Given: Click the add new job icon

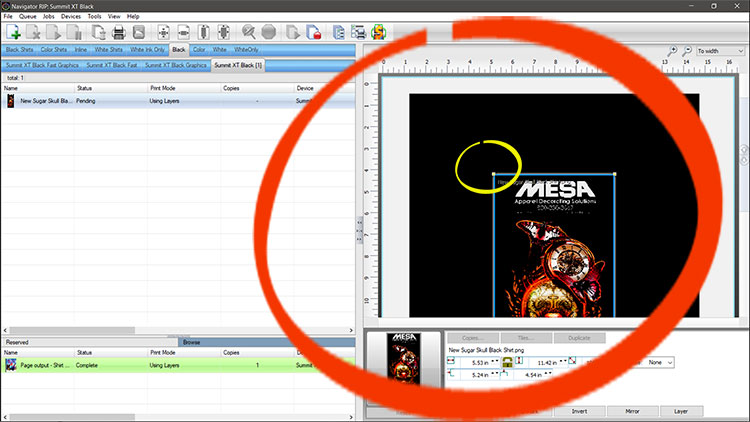Looking at the screenshot, I should [x=13, y=32].
